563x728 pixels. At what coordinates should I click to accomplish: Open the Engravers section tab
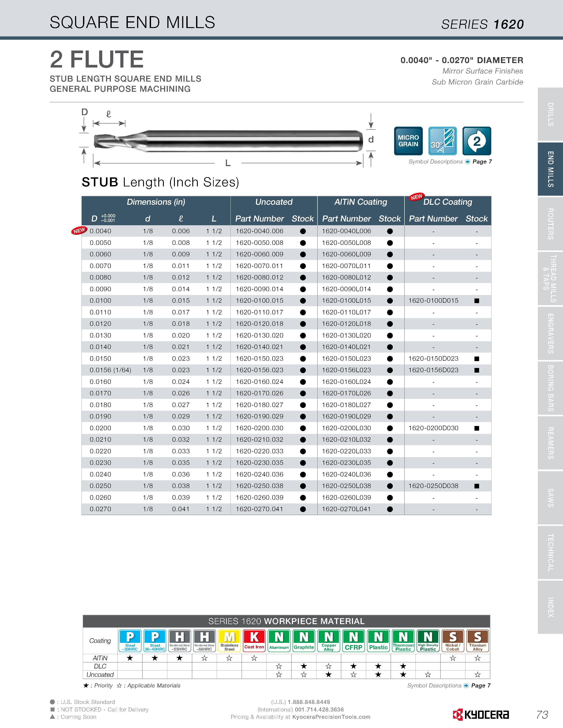tap(550, 333)
